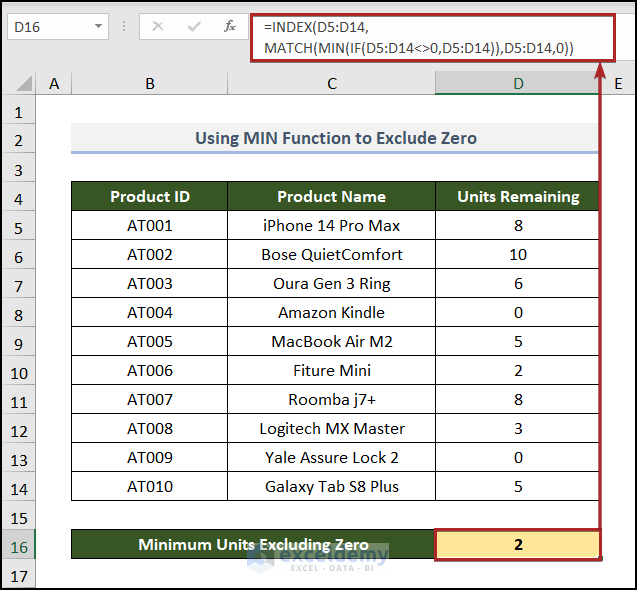Click the 'Bose QuietComfort' cell
This screenshot has height=590, width=637.
pyautogui.click(x=332, y=254)
